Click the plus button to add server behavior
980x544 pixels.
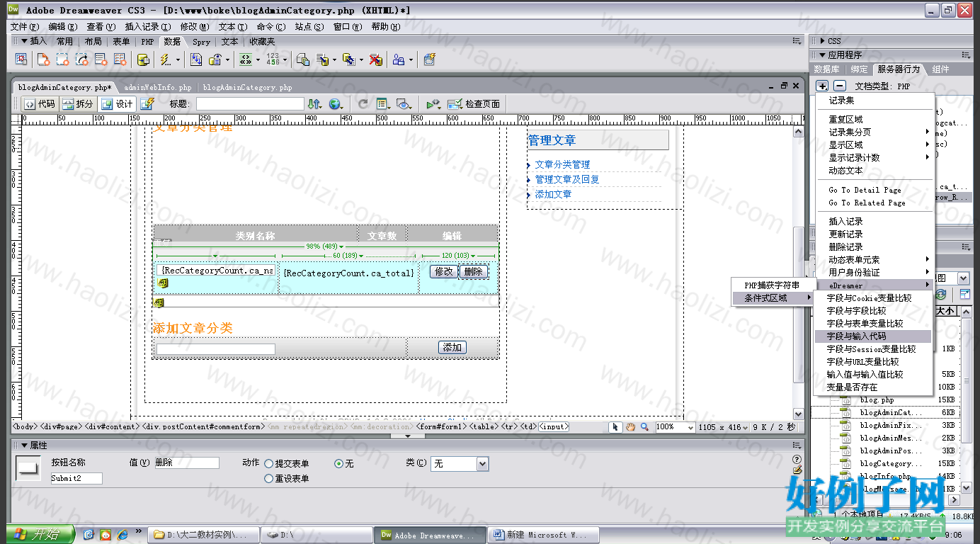point(822,86)
